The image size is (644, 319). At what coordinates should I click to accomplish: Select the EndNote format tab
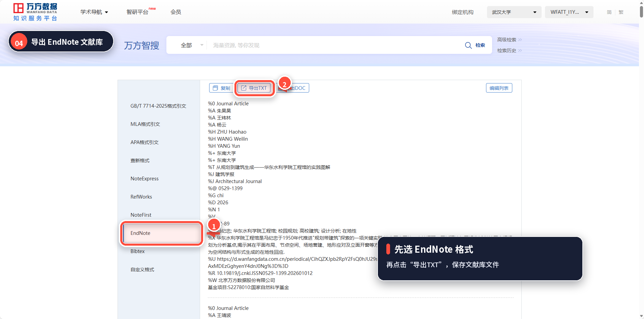[162, 233]
